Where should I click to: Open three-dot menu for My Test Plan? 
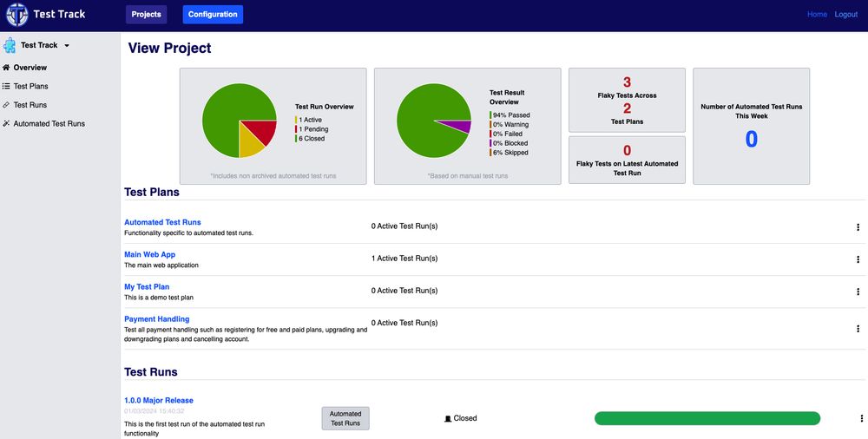tap(858, 292)
